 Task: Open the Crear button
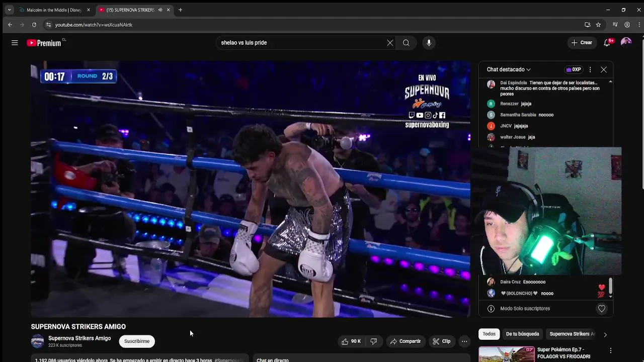pyautogui.click(x=582, y=43)
